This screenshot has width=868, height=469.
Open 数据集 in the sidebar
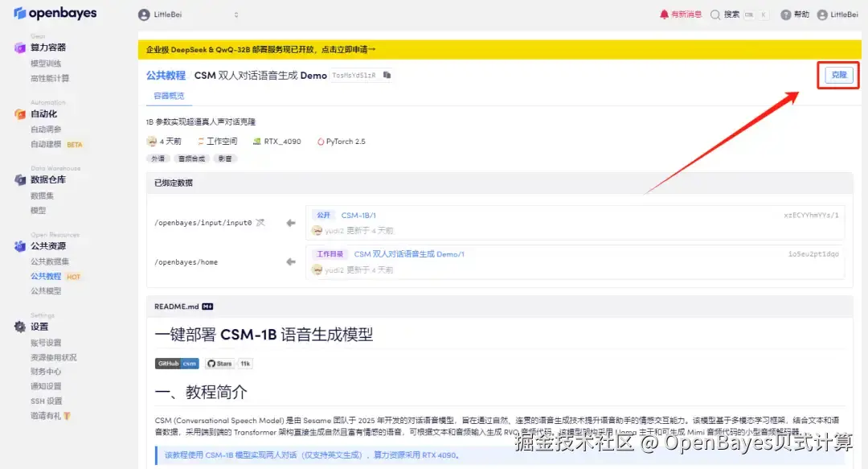[42, 195]
